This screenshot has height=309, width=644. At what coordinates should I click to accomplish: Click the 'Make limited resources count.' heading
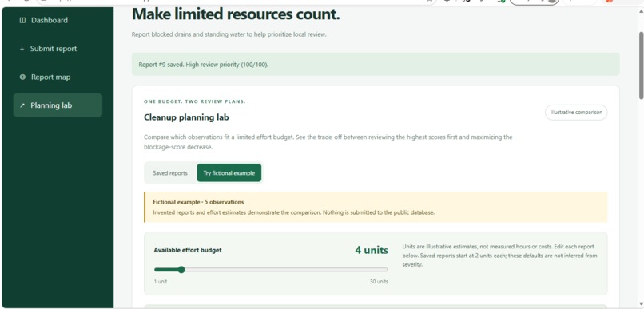pyautogui.click(x=236, y=15)
